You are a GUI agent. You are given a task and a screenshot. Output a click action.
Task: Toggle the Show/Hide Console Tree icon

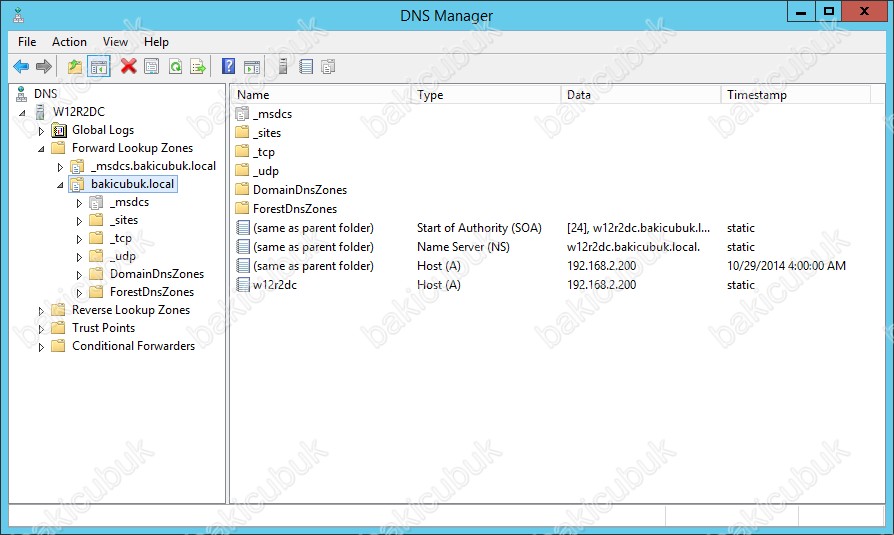click(x=99, y=67)
